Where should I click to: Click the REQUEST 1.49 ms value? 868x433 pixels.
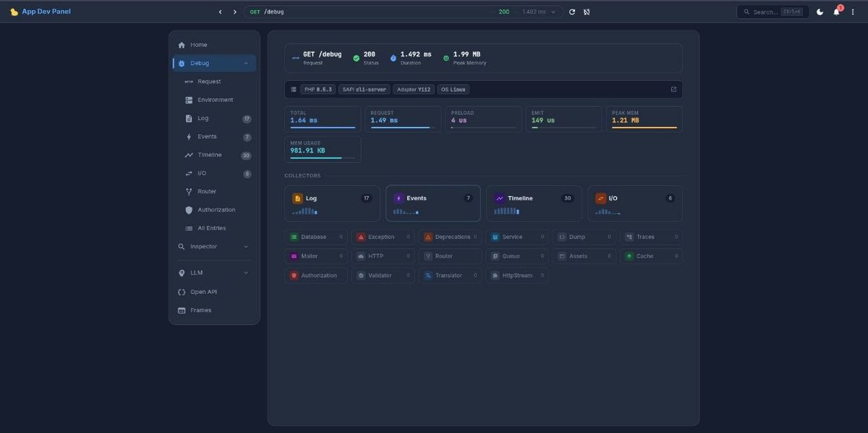(384, 120)
